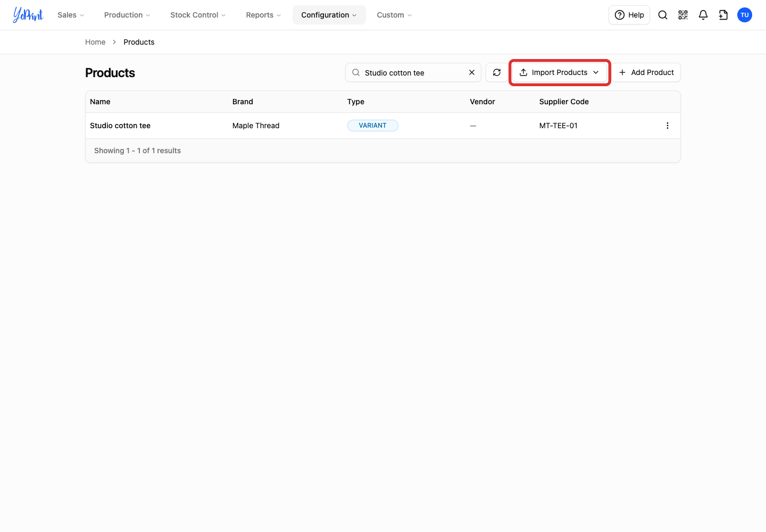Open the Reports menu
The image size is (766, 532).
tap(263, 15)
